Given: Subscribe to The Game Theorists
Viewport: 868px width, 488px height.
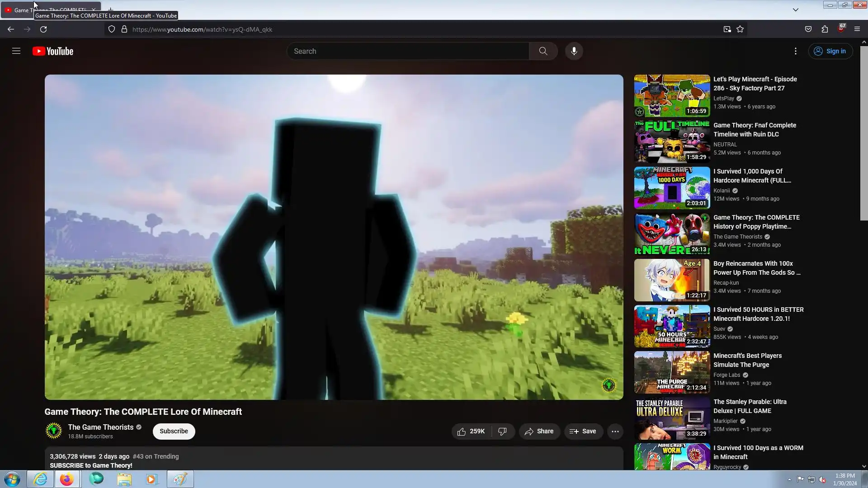Looking at the screenshot, I should tap(174, 431).
